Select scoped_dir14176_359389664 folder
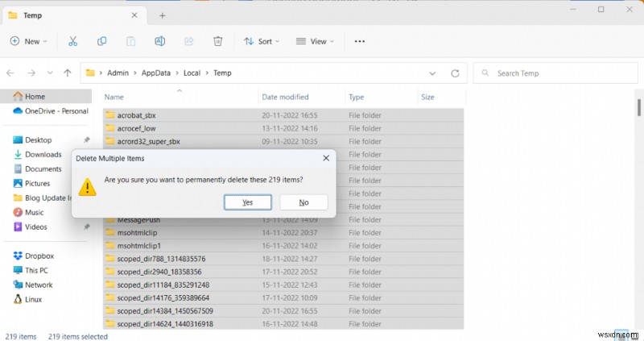This screenshot has height=341, width=644. point(283,297)
